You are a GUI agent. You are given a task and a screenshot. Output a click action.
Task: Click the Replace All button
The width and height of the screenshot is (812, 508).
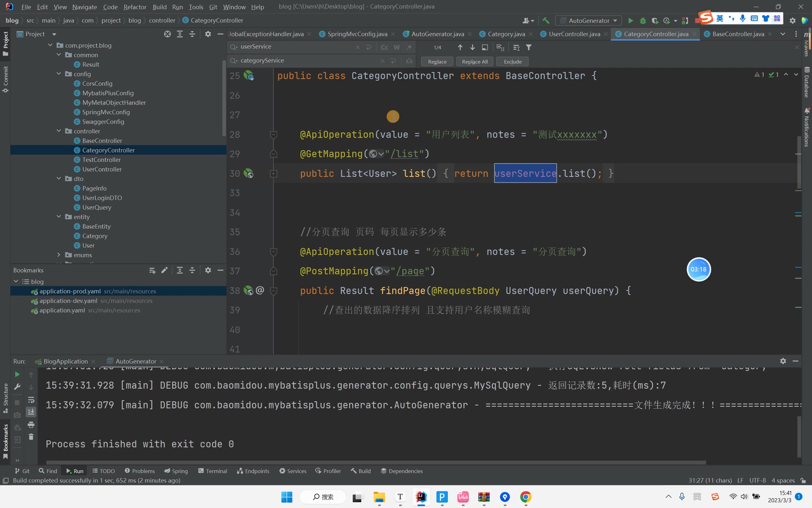click(x=475, y=62)
